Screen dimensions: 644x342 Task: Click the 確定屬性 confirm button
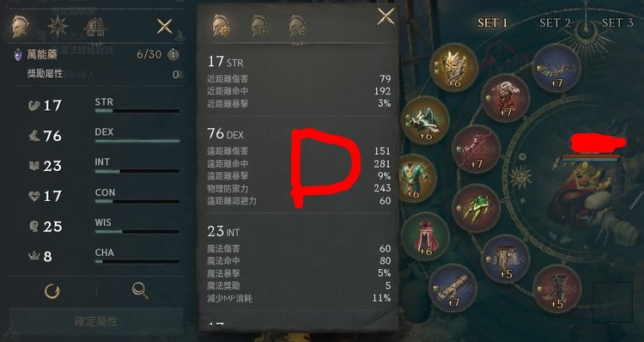pyautogui.click(x=96, y=321)
